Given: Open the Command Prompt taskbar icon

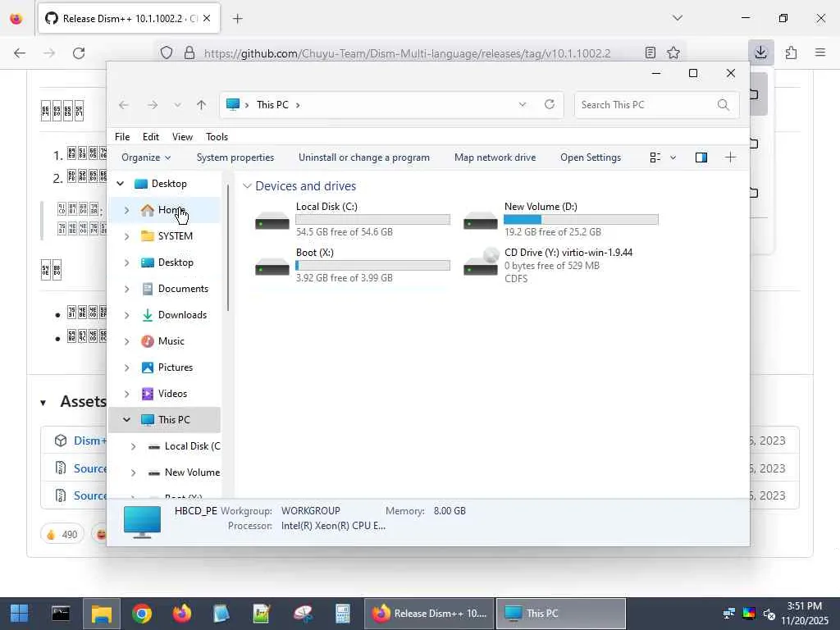Looking at the screenshot, I should (61, 614).
